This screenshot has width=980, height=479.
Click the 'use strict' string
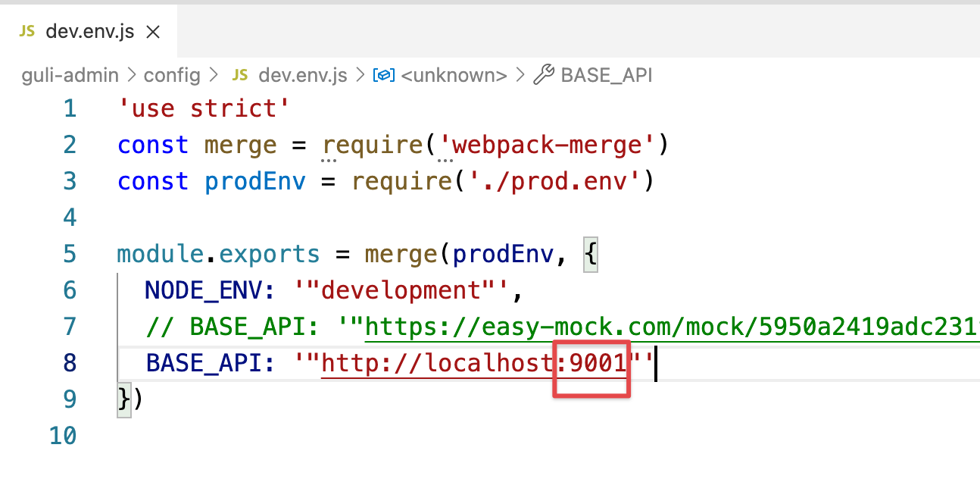[204, 109]
